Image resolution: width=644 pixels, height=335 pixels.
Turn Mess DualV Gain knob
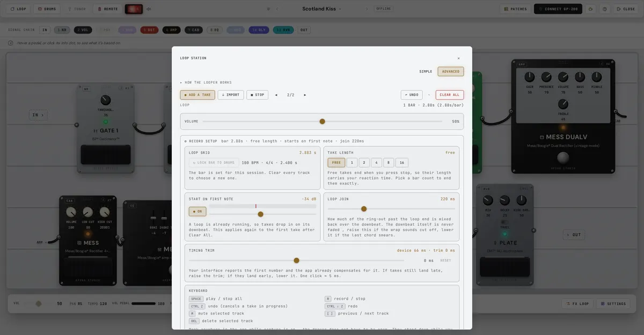[530, 77]
